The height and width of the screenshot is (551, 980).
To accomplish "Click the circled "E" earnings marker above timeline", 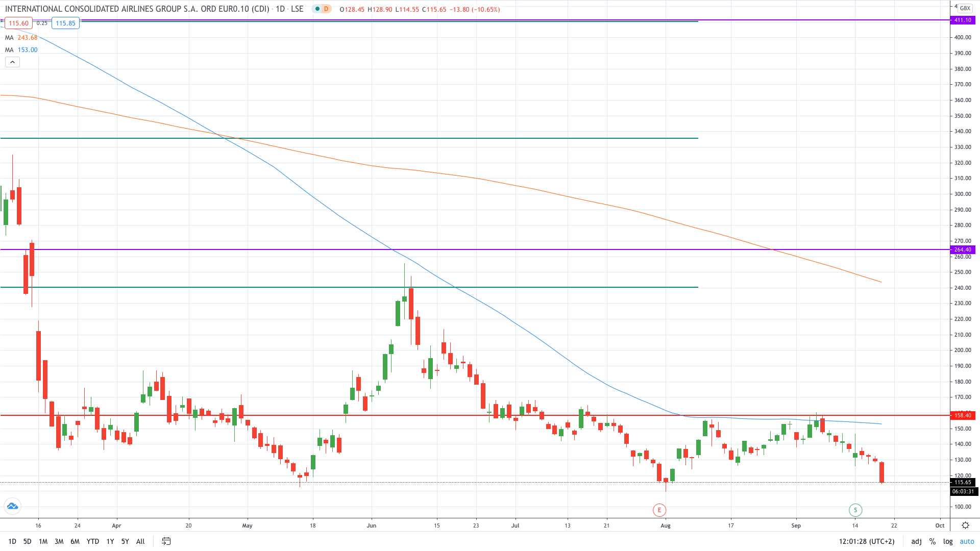I will coord(658,510).
